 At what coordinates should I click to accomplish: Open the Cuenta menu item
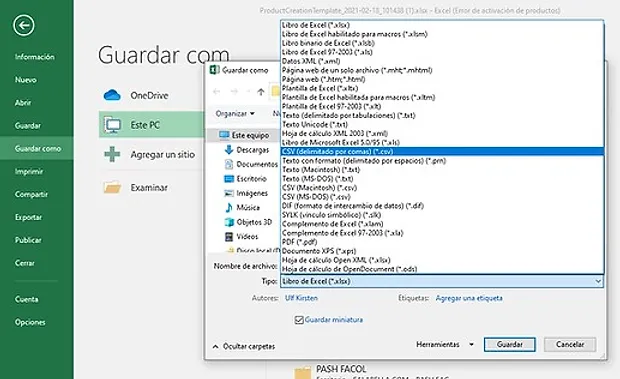(26, 300)
